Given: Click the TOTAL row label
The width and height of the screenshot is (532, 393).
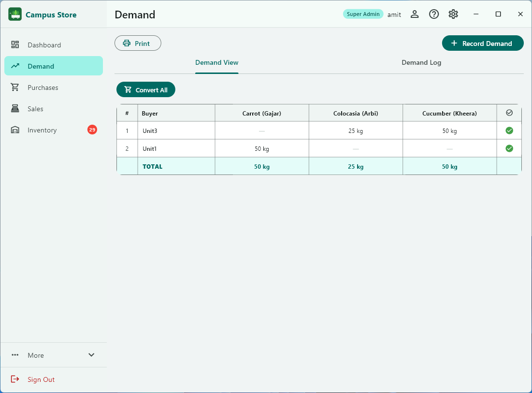Looking at the screenshot, I should click(x=152, y=166).
